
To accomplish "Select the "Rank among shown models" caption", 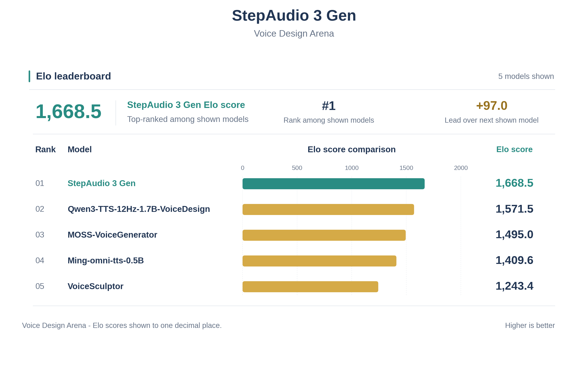I will (x=329, y=120).
